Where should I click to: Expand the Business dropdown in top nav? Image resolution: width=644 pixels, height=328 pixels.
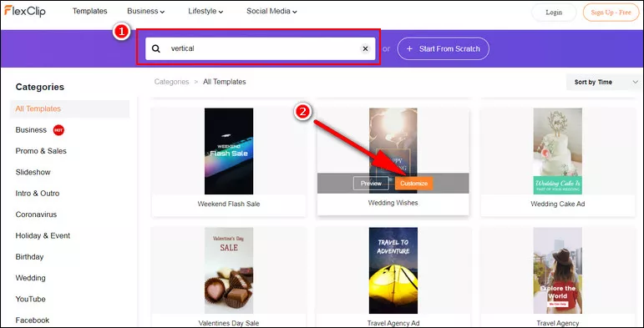[x=146, y=11]
